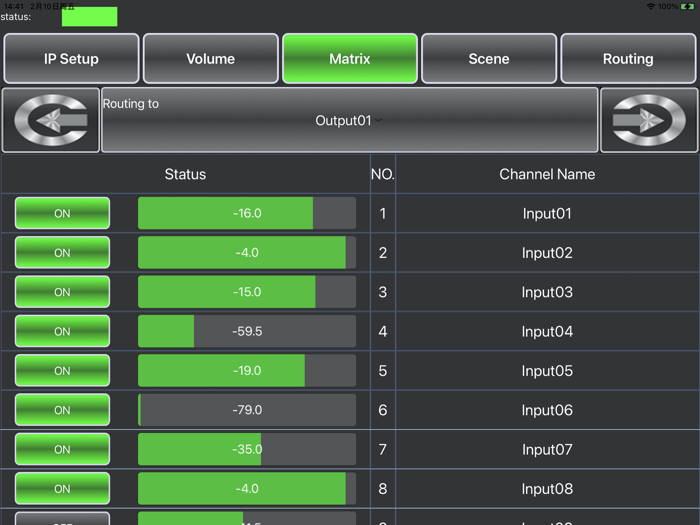Click the green status indicator box
This screenshot has height=525, width=700.
point(89,17)
